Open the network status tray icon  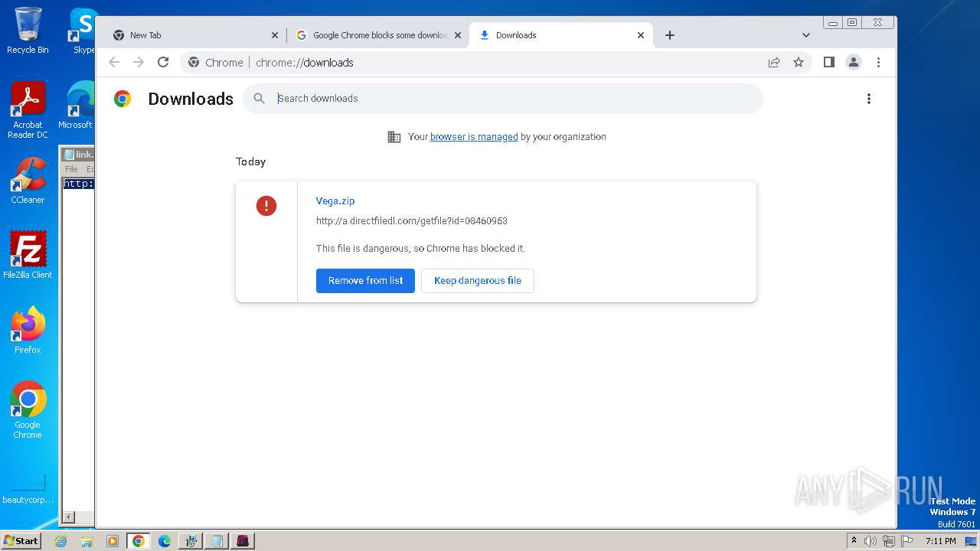(889, 541)
